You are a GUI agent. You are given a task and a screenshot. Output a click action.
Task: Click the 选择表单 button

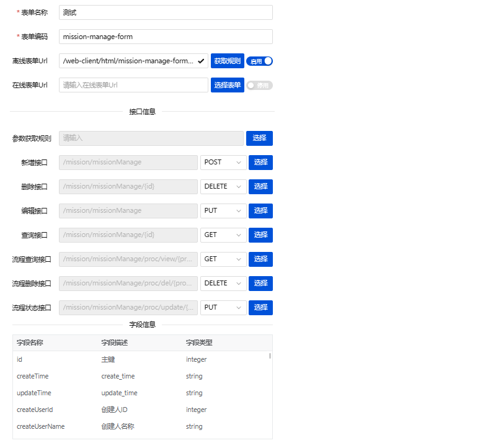[x=227, y=85]
